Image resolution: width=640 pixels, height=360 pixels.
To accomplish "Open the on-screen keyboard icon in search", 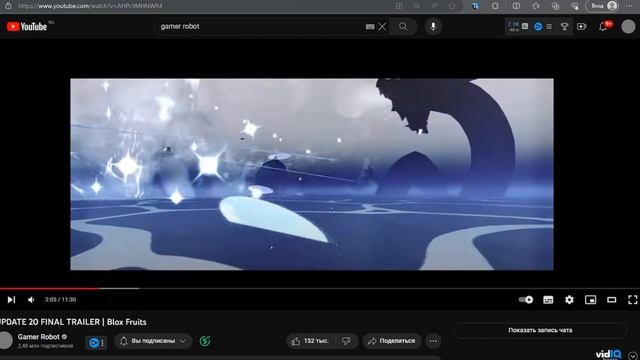I will (370, 27).
